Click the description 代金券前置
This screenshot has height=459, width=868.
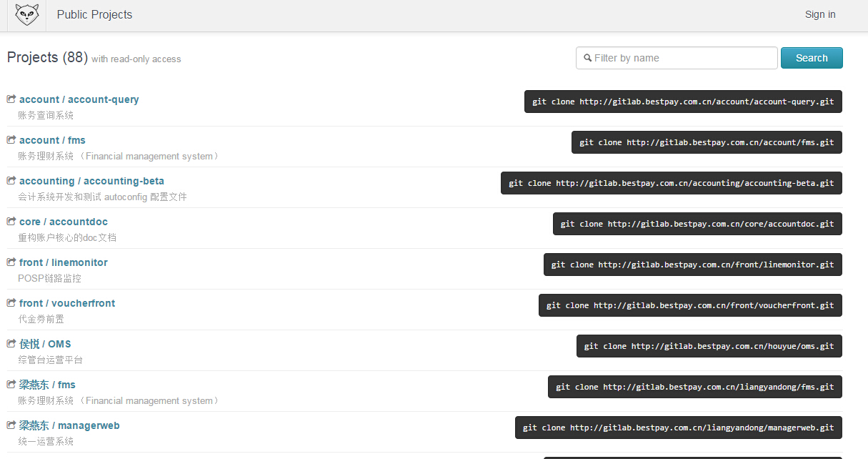point(41,319)
